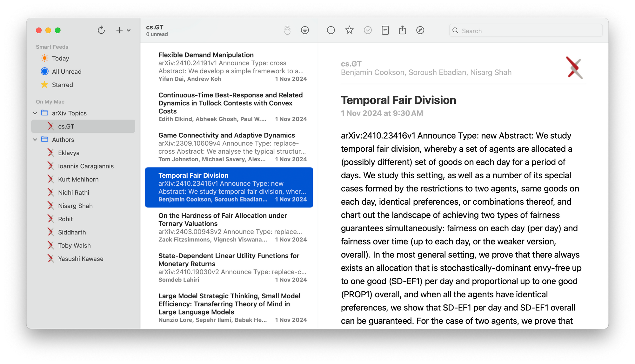Open article On the Hardness of Fair Allocation

[x=229, y=228]
